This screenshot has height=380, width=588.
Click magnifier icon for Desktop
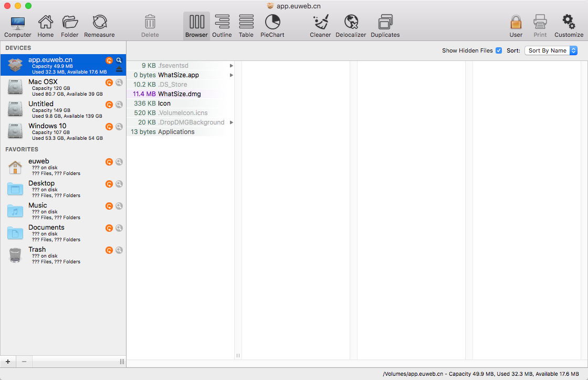point(119,184)
